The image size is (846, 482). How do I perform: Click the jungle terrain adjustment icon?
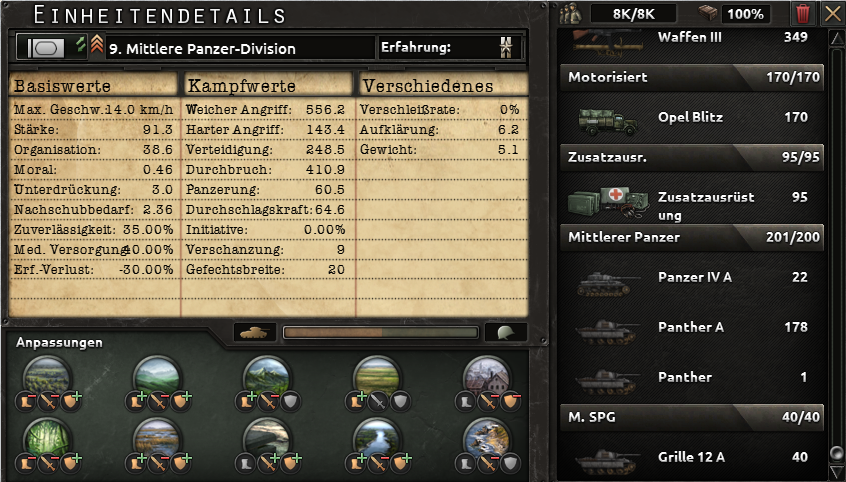pos(47,438)
